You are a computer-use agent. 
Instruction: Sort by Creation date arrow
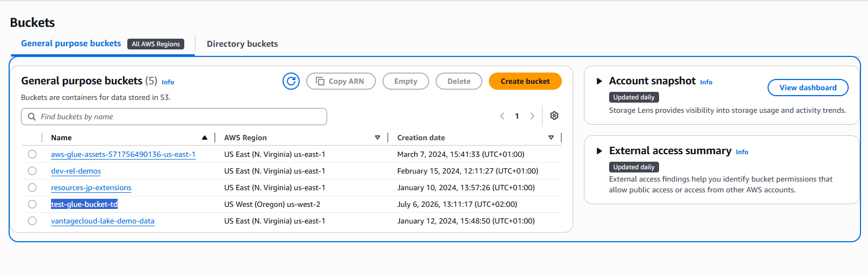(x=551, y=138)
